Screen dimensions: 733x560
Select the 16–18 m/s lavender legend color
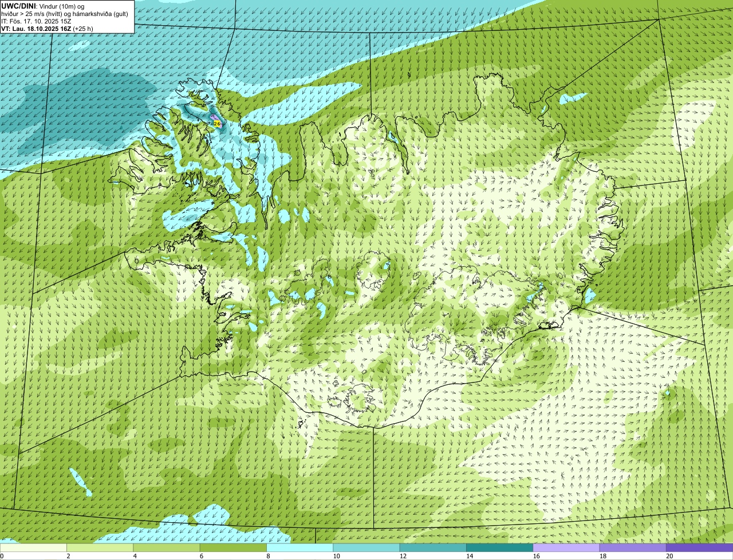[x=566, y=547]
